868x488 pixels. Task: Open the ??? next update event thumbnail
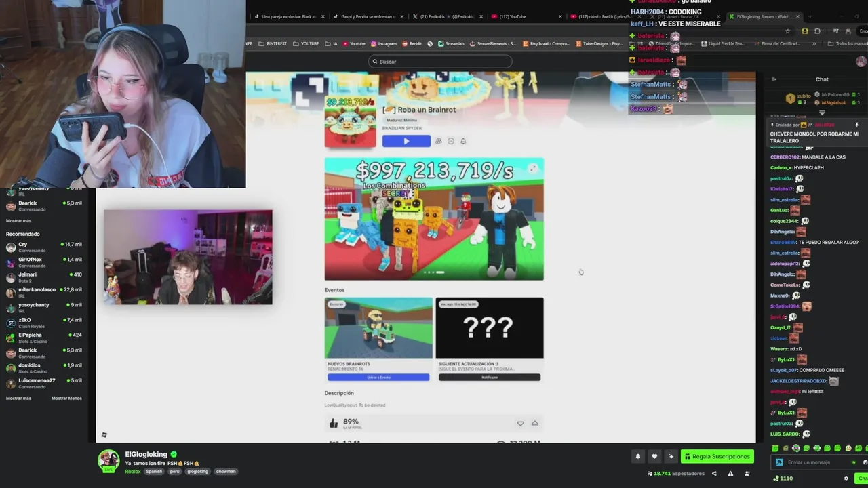pos(489,328)
